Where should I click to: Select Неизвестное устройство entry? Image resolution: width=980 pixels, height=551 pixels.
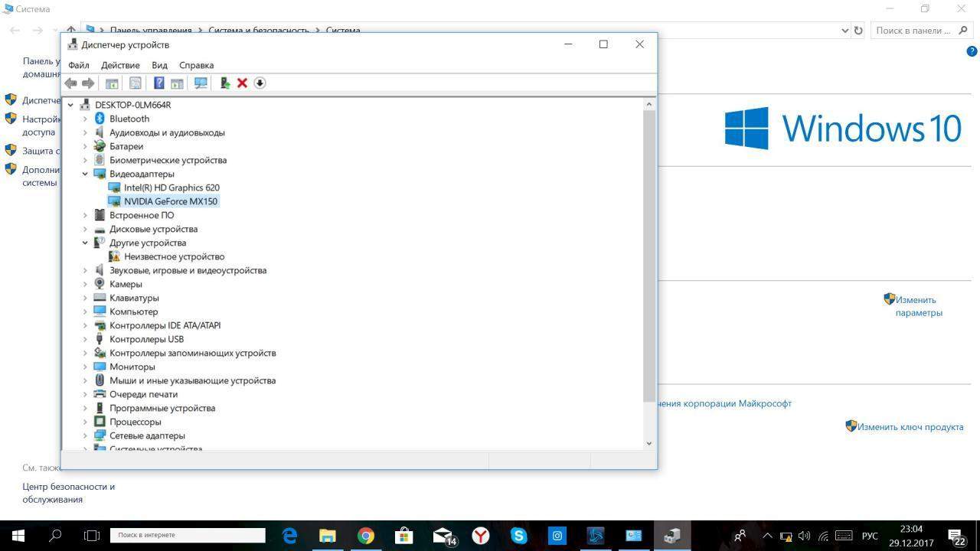pyautogui.click(x=175, y=256)
